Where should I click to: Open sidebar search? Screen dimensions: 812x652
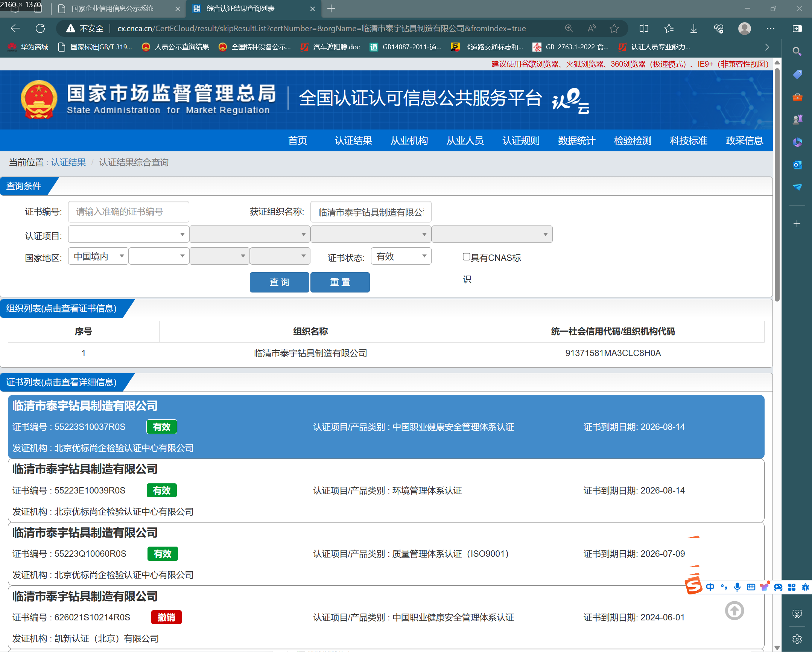tap(797, 51)
